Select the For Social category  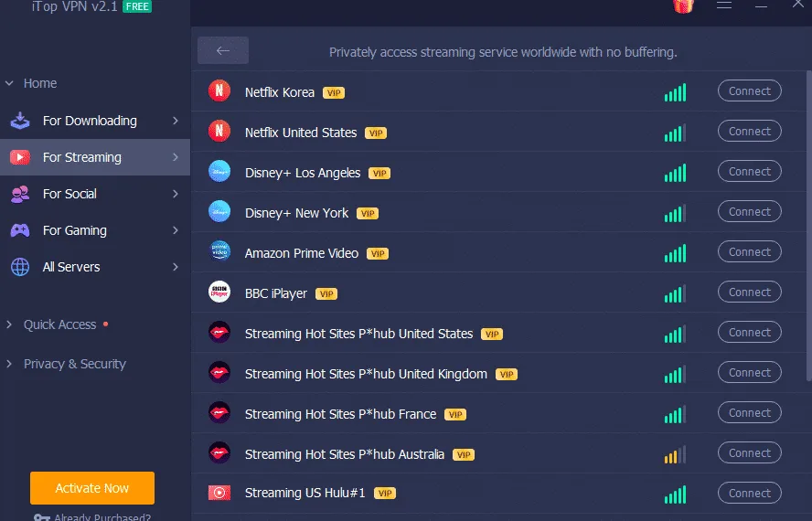pos(69,194)
